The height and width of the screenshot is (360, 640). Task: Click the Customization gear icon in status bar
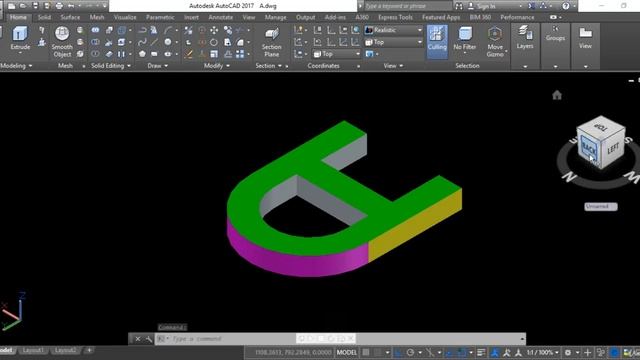click(x=568, y=352)
